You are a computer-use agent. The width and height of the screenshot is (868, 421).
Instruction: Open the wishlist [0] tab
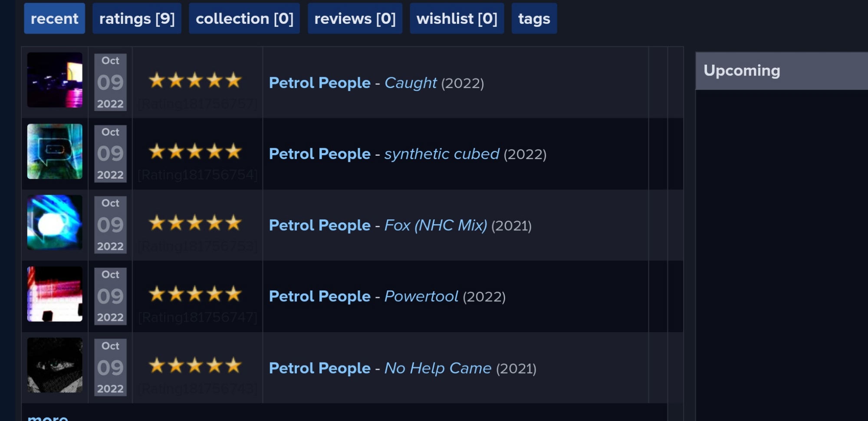[457, 19]
